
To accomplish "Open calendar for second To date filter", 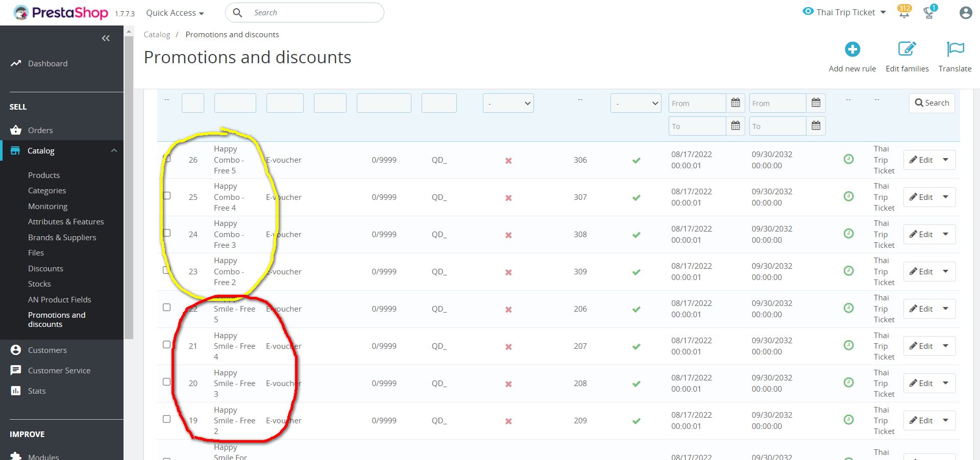I will pyautogui.click(x=816, y=126).
